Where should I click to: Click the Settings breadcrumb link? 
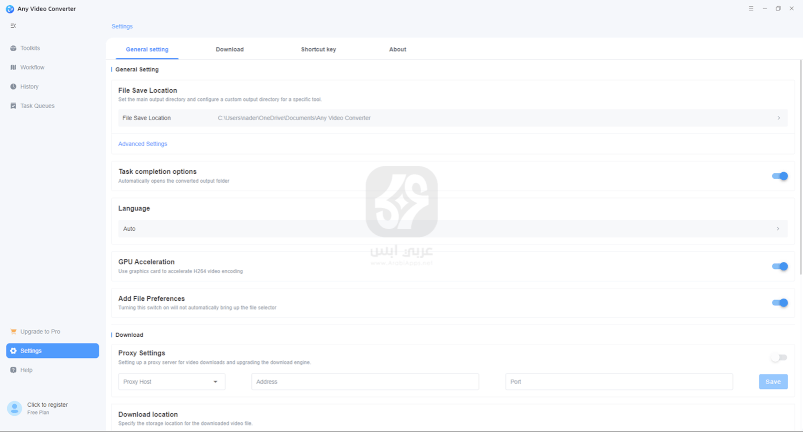click(122, 26)
